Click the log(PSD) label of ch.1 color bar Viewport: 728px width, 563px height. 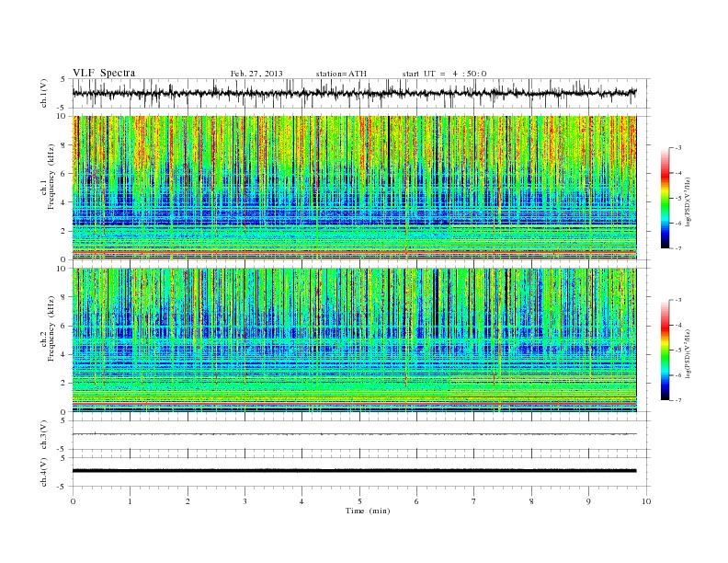(688, 202)
